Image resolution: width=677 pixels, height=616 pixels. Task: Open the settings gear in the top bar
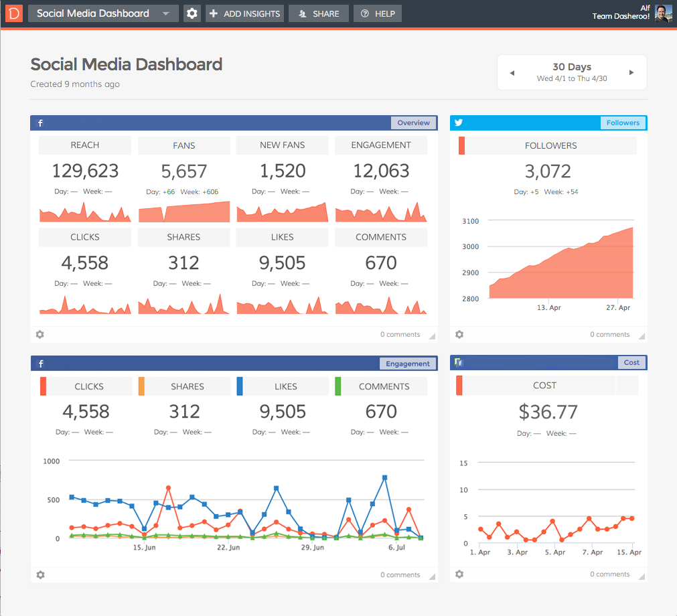pos(192,13)
